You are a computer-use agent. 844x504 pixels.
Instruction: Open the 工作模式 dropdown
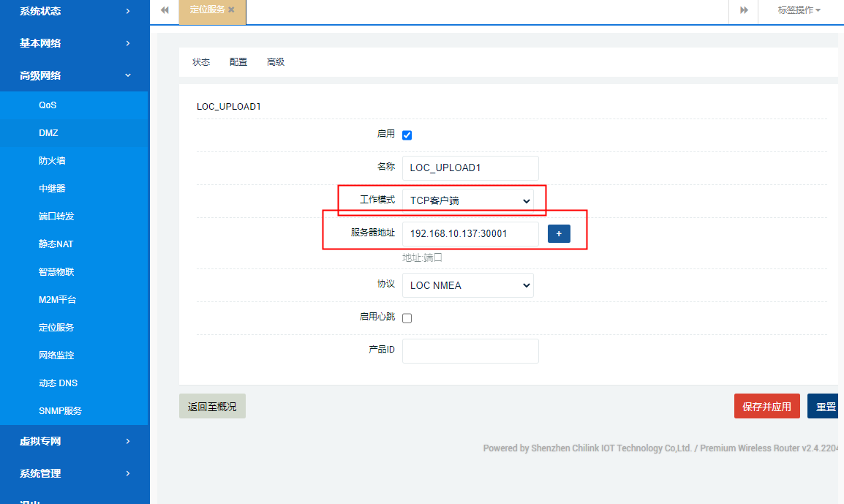point(468,200)
